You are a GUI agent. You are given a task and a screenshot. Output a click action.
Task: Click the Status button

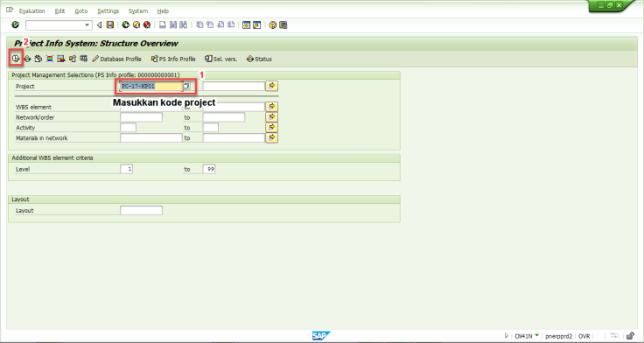(259, 59)
